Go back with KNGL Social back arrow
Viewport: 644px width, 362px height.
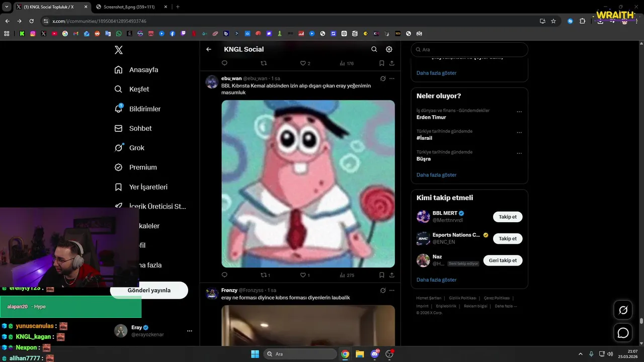click(x=209, y=49)
